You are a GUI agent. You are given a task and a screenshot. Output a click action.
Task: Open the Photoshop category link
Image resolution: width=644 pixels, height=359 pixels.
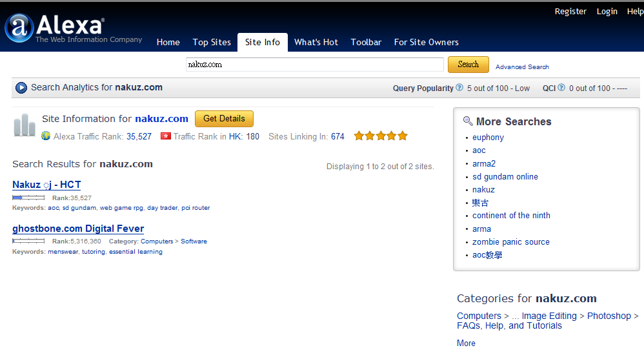(x=609, y=316)
